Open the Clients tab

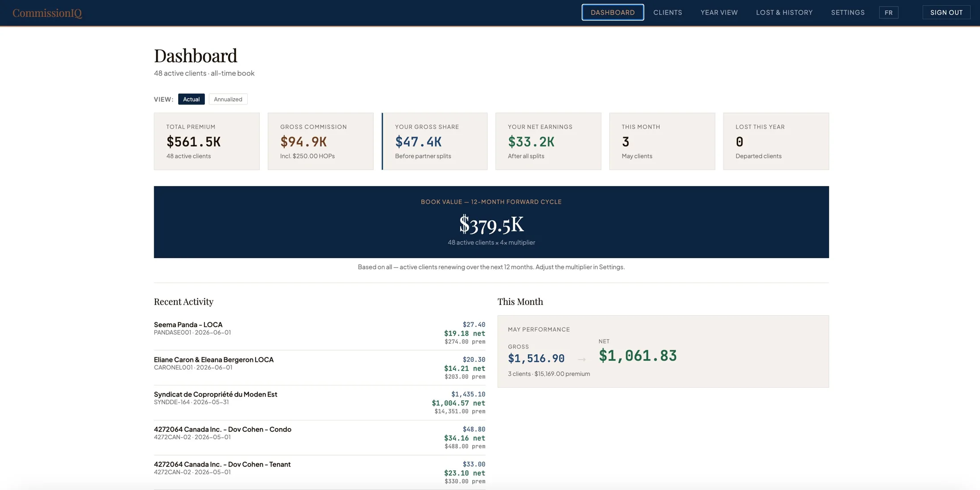click(x=667, y=12)
